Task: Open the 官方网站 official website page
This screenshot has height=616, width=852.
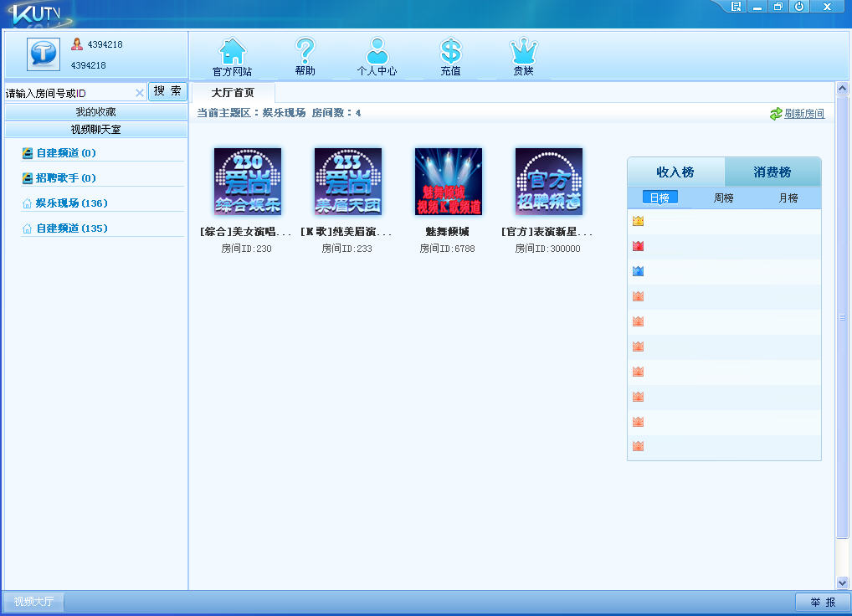Action: (x=230, y=54)
